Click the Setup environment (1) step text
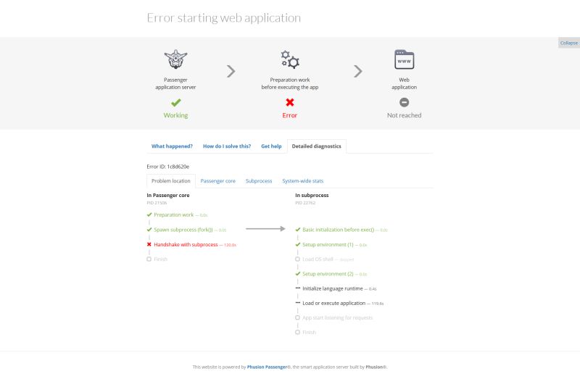580x392 pixels. [328, 244]
